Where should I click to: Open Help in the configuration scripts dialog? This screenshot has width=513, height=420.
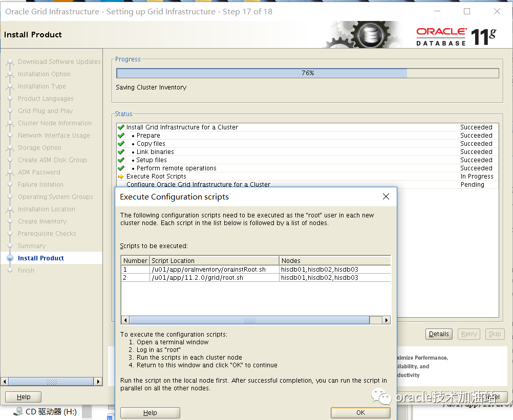point(150,412)
